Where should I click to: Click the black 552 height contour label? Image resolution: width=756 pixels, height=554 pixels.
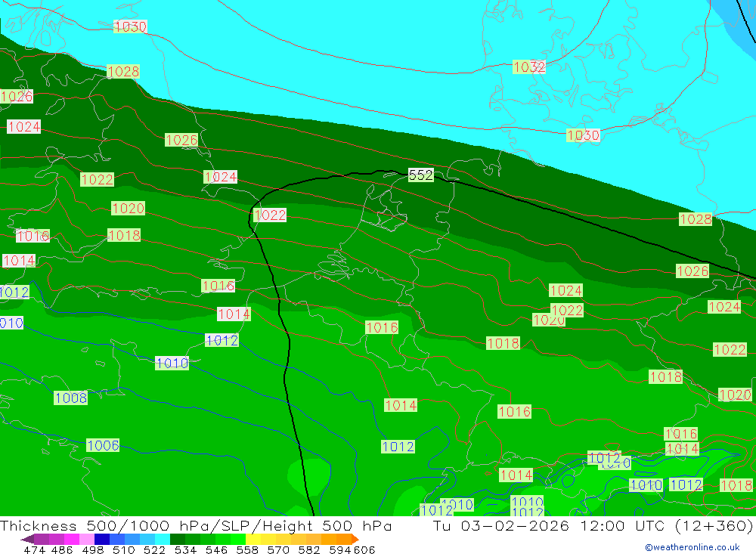(x=420, y=175)
